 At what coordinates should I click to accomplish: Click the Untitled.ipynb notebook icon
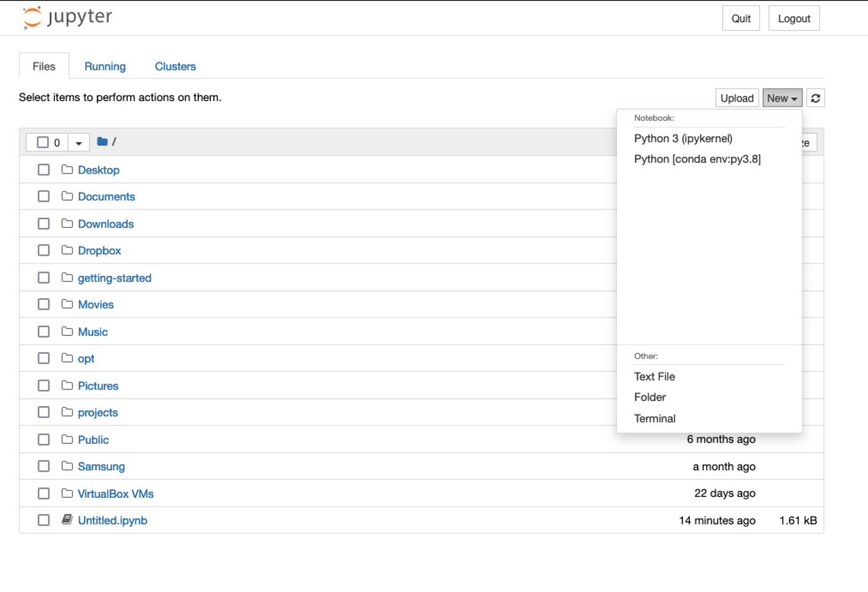click(x=67, y=519)
